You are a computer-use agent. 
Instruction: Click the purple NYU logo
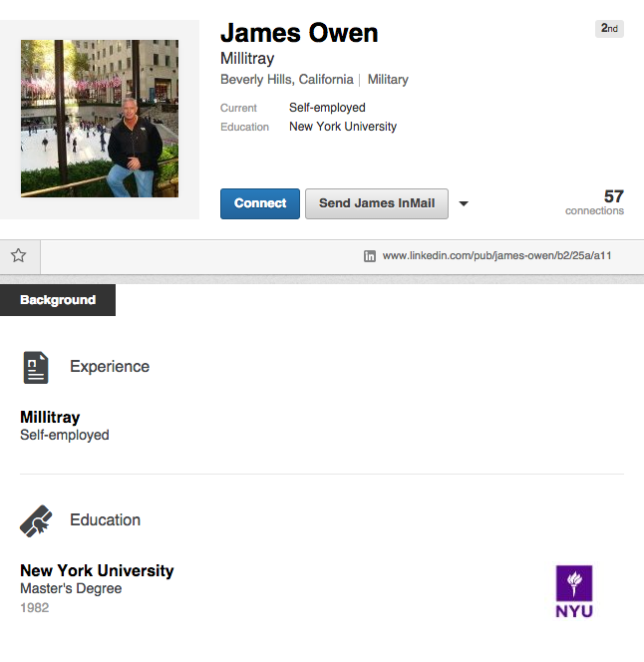click(573, 591)
